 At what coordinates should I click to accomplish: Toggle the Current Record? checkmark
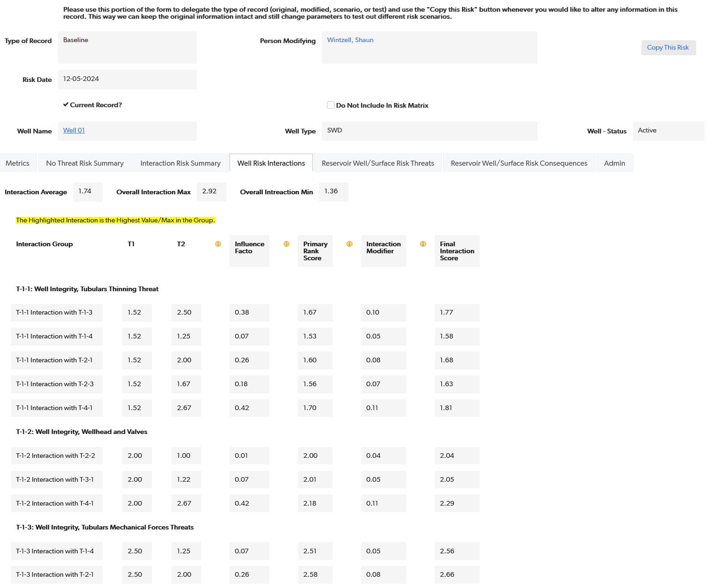[x=66, y=105]
